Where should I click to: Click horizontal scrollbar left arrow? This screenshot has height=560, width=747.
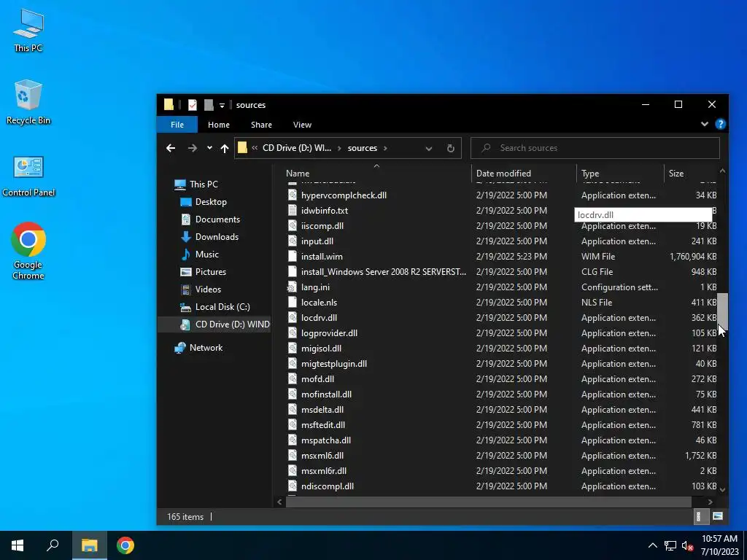pos(279,502)
